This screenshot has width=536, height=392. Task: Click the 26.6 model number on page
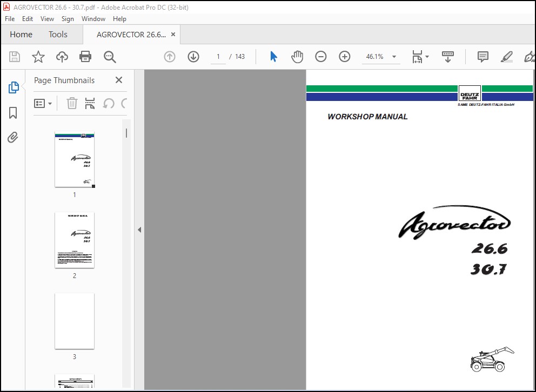pos(490,248)
